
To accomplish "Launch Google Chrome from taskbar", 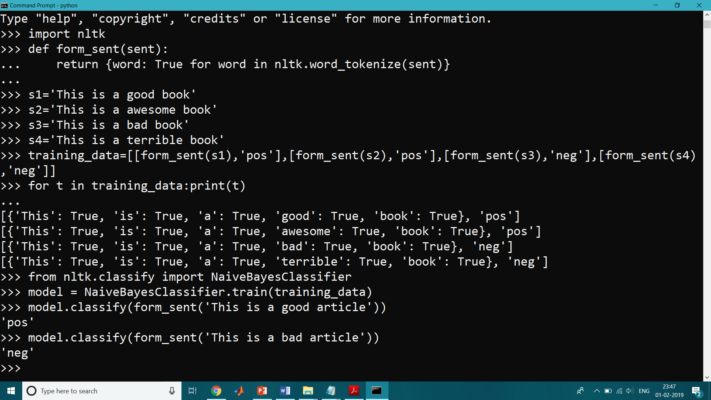I will point(216,391).
